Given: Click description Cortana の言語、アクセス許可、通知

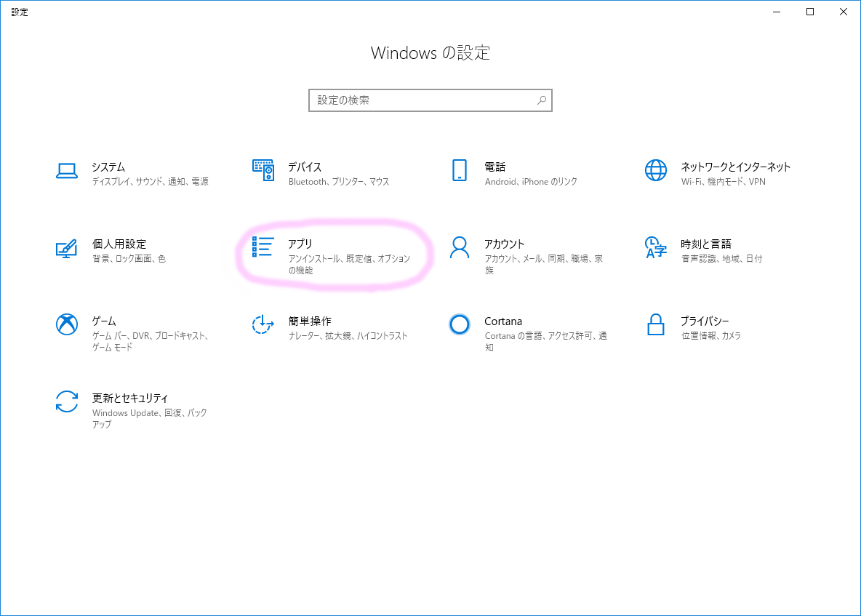Looking at the screenshot, I should (x=546, y=342).
